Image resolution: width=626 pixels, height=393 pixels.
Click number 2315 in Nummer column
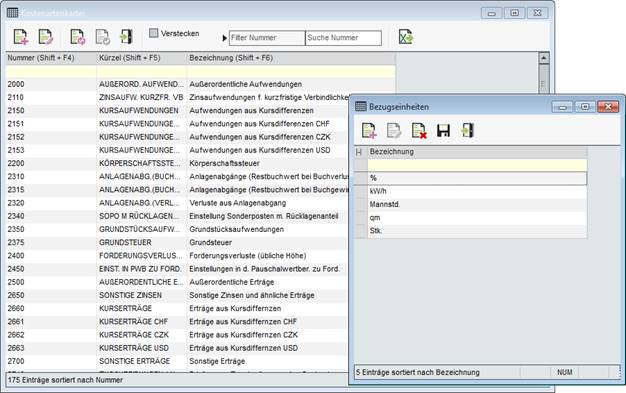point(16,190)
